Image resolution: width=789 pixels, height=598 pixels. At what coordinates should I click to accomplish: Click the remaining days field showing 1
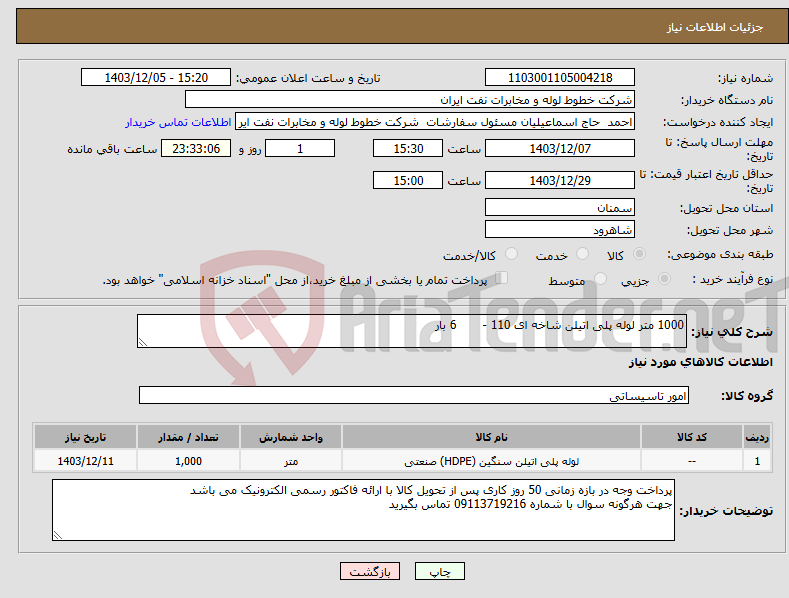coord(300,148)
